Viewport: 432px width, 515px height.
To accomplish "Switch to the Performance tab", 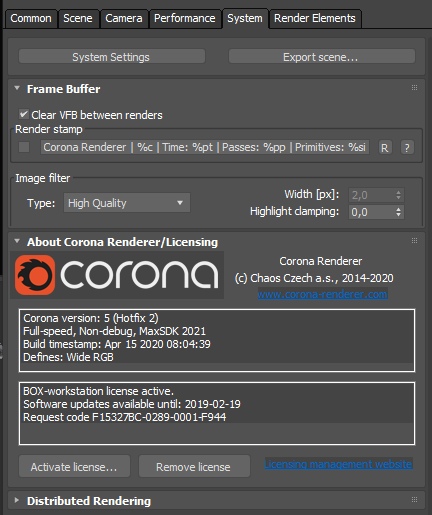I will [x=185, y=18].
